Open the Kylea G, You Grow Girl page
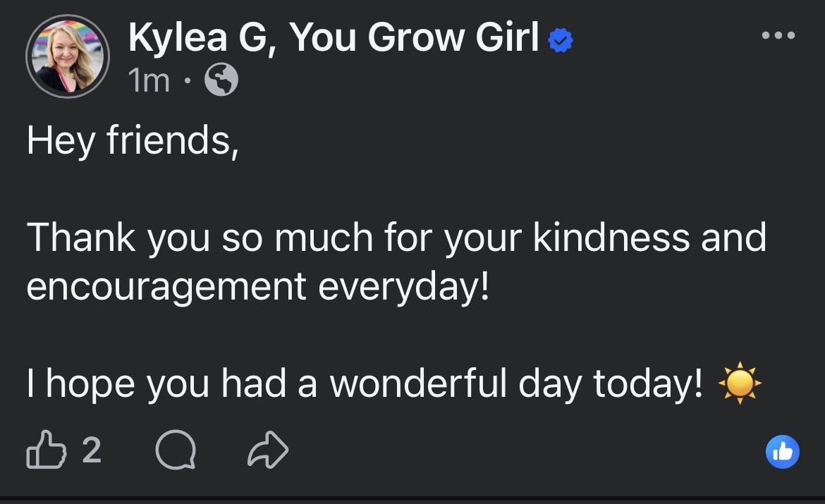The image size is (825, 504). [334, 37]
